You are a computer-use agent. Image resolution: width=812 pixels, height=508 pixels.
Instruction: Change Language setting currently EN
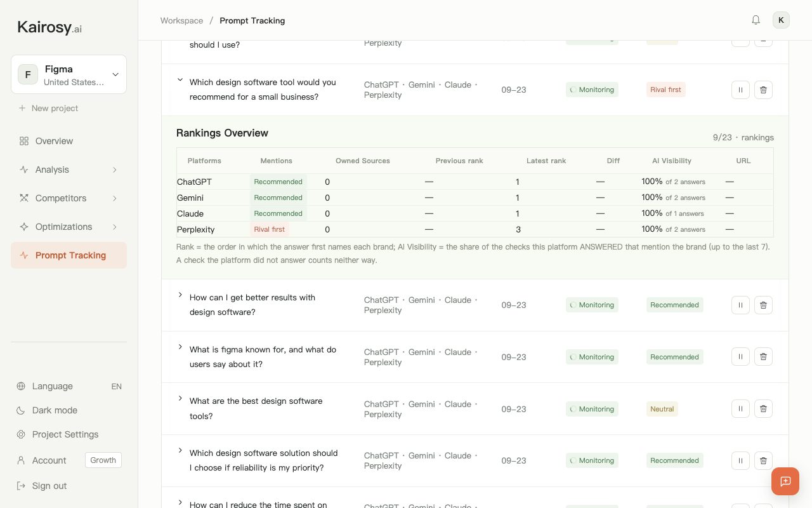tap(69, 386)
